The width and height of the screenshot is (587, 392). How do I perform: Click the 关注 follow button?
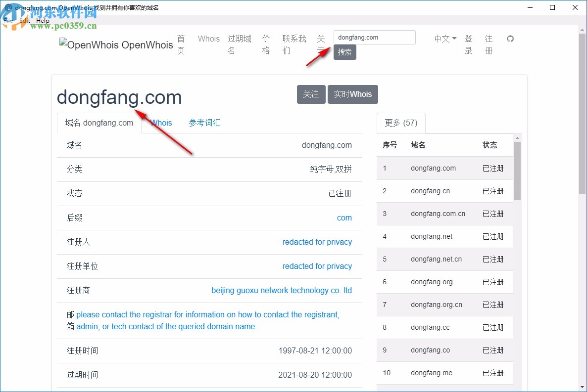[x=311, y=94]
